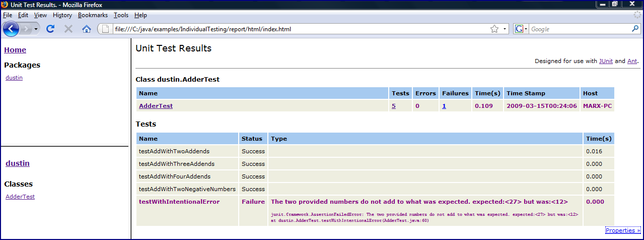Image resolution: width=644 pixels, height=240 pixels.
Task: Click the page icon in the address bar
Action: pos(106,29)
